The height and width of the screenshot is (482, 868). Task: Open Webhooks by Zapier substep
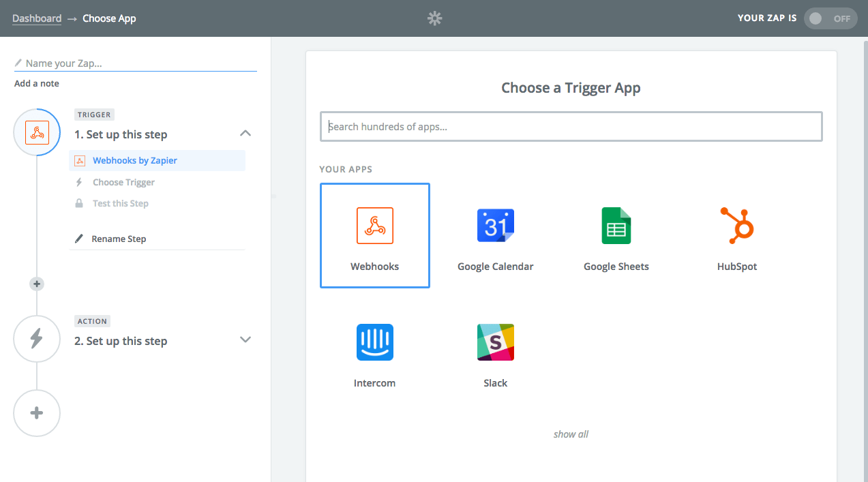click(x=158, y=161)
